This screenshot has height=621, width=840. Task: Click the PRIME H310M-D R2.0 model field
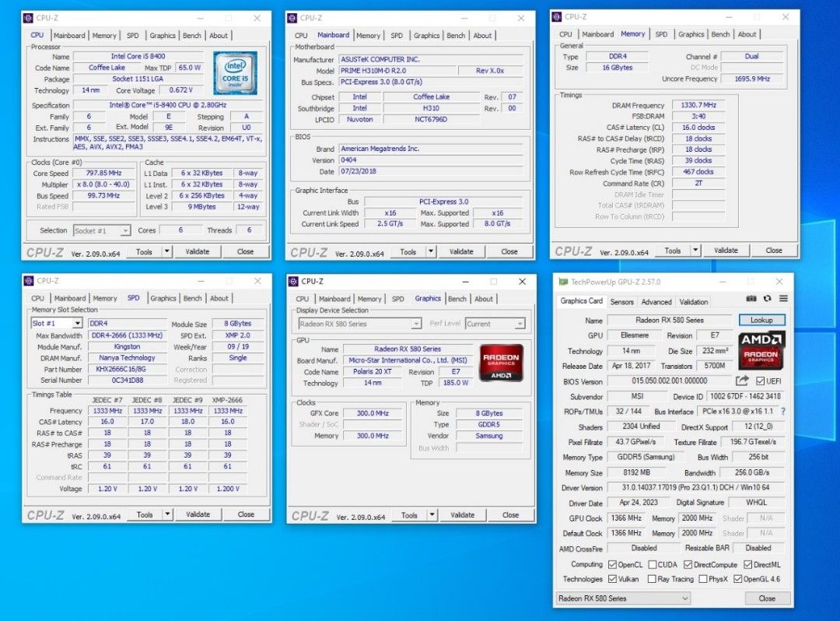[x=398, y=71]
